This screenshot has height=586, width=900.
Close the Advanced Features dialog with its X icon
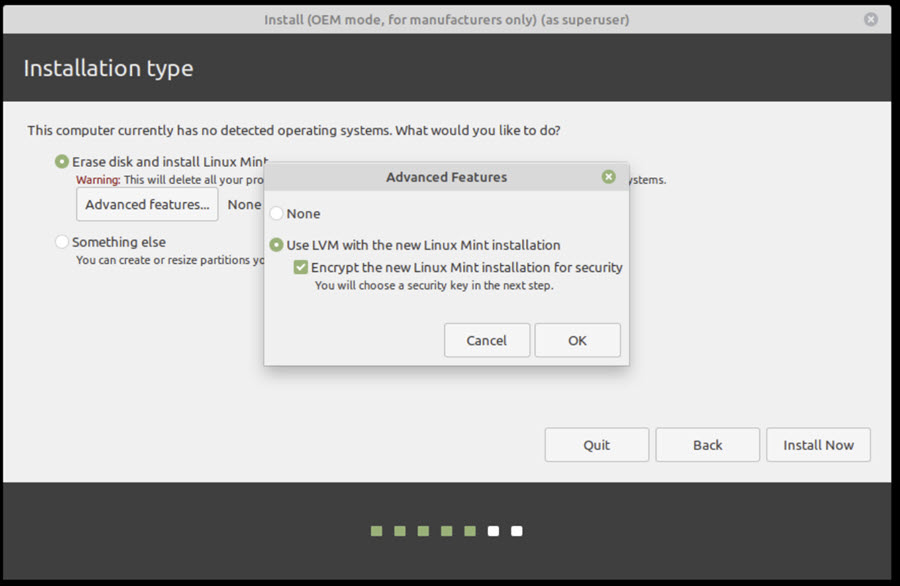pyautogui.click(x=608, y=176)
